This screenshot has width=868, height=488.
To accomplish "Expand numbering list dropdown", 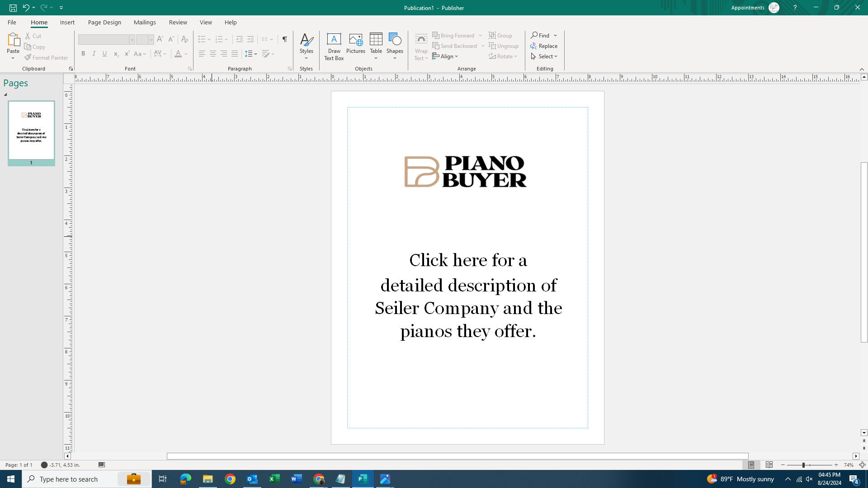I will click(x=226, y=40).
